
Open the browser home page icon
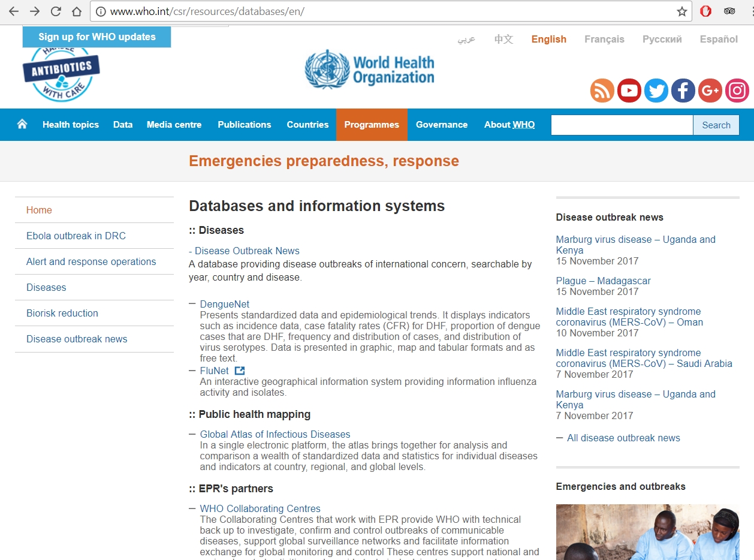[x=77, y=11]
